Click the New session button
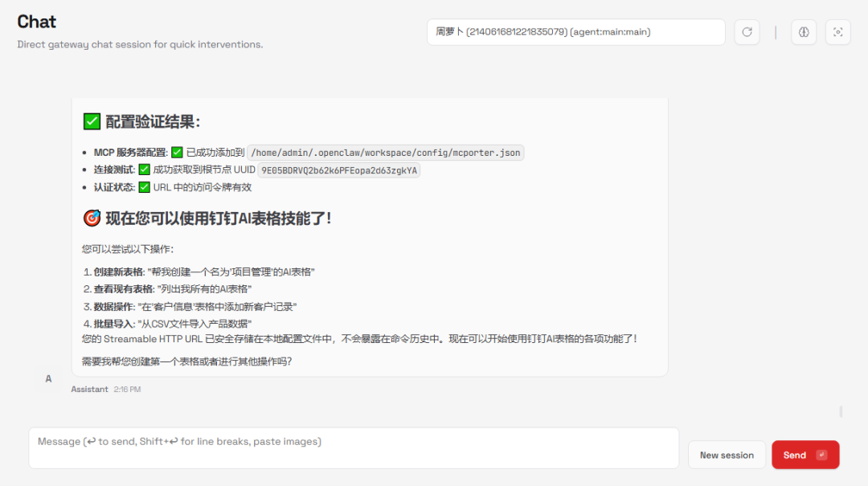 tap(727, 455)
